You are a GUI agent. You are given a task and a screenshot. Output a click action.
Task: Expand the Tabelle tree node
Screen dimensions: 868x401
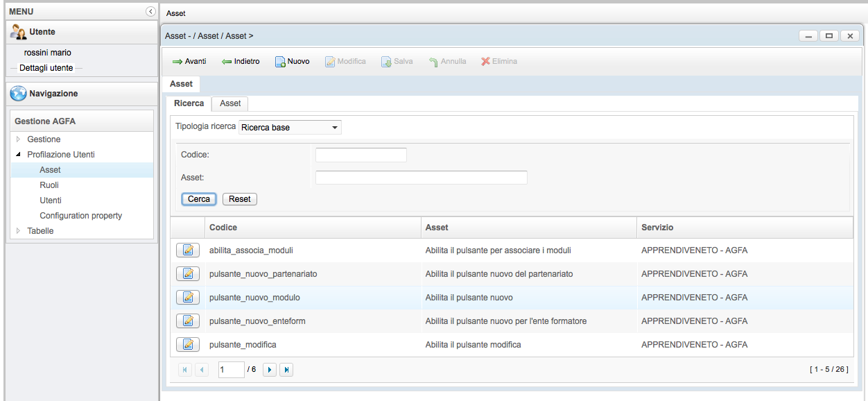click(19, 231)
